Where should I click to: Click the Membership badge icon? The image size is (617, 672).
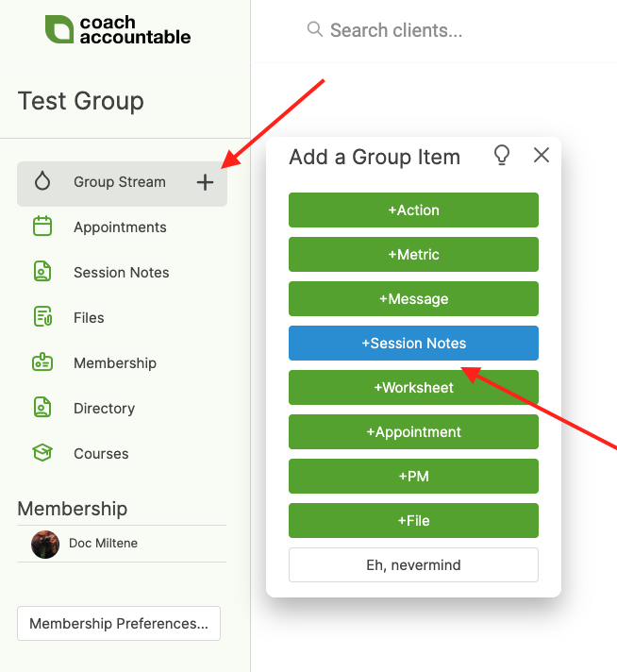point(42,362)
